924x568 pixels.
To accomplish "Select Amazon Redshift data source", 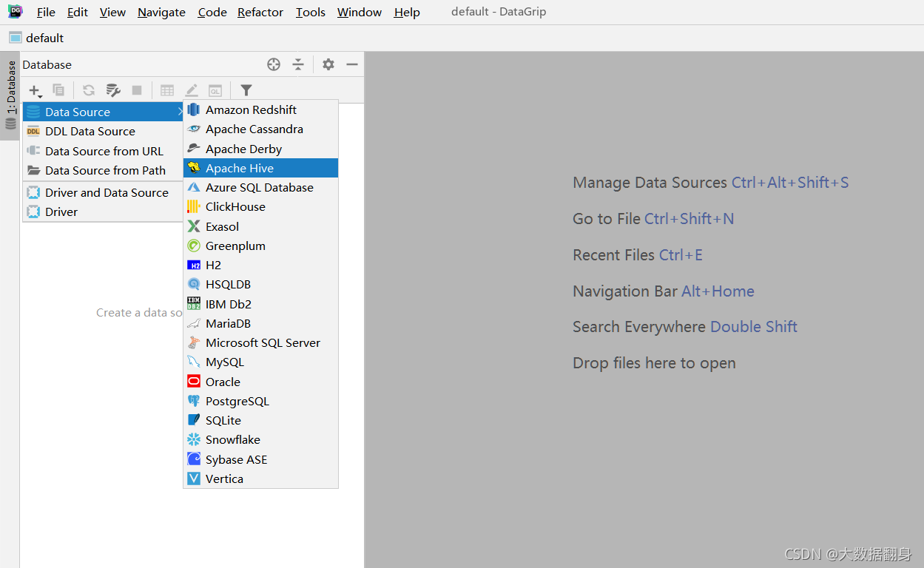I will click(x=260, y=109).
